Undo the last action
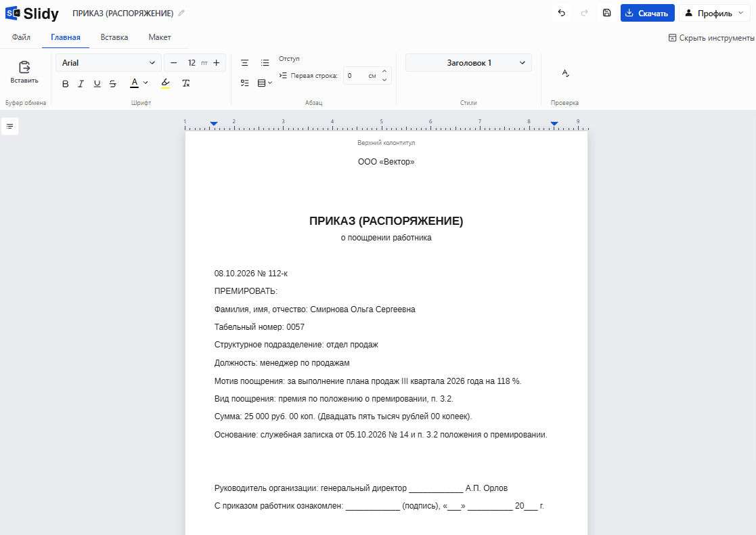The width and height of the screenshot is (756, 535). coord(562,13)
